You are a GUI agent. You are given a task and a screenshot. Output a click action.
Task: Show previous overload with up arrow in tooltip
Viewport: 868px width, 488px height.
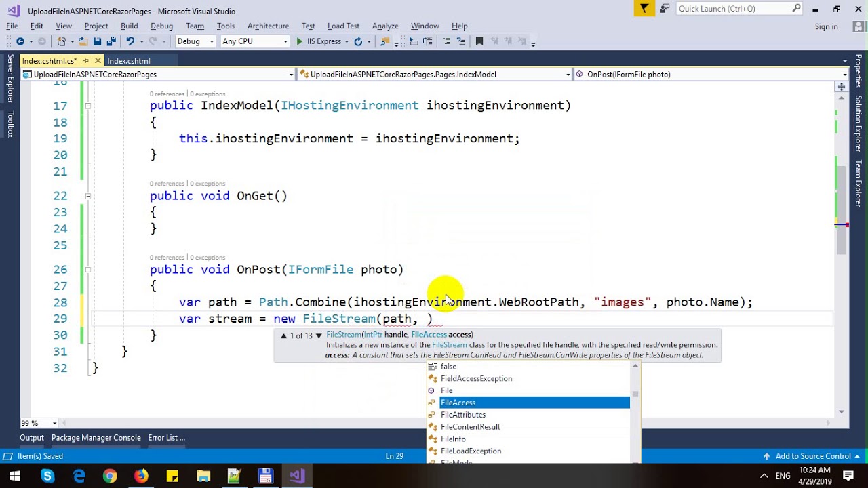[x=283, y=335]
